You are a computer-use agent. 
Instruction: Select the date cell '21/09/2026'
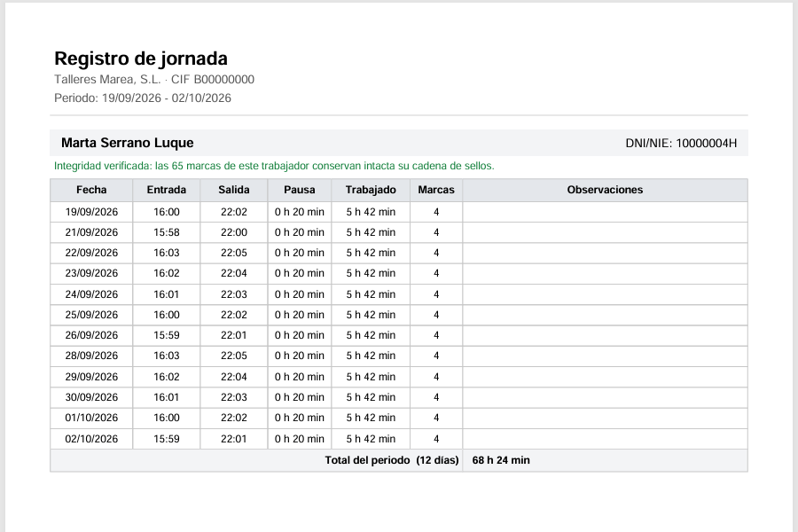[x=91, y=232]
